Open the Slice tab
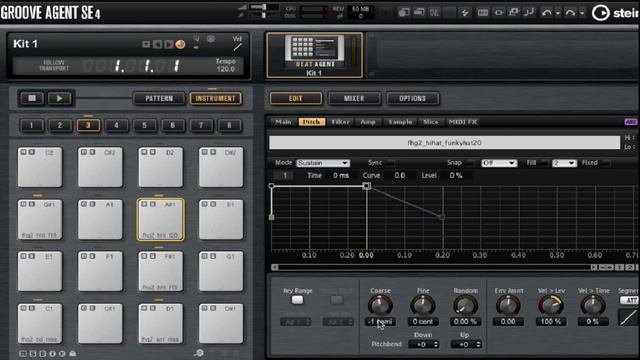 [431, 122]
